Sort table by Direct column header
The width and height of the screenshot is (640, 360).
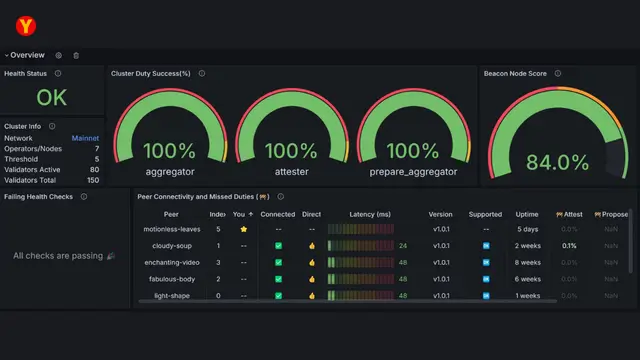[311, 214]
